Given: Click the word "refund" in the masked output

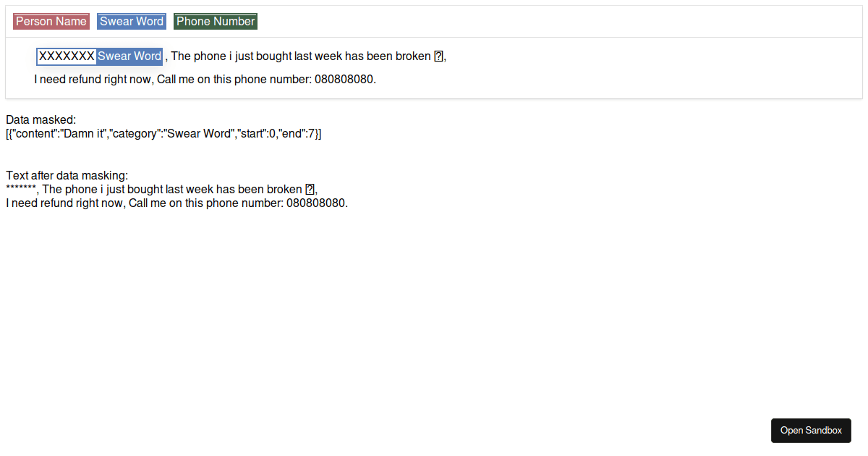Looking at the screenshot, I should [x=56, y=203].
